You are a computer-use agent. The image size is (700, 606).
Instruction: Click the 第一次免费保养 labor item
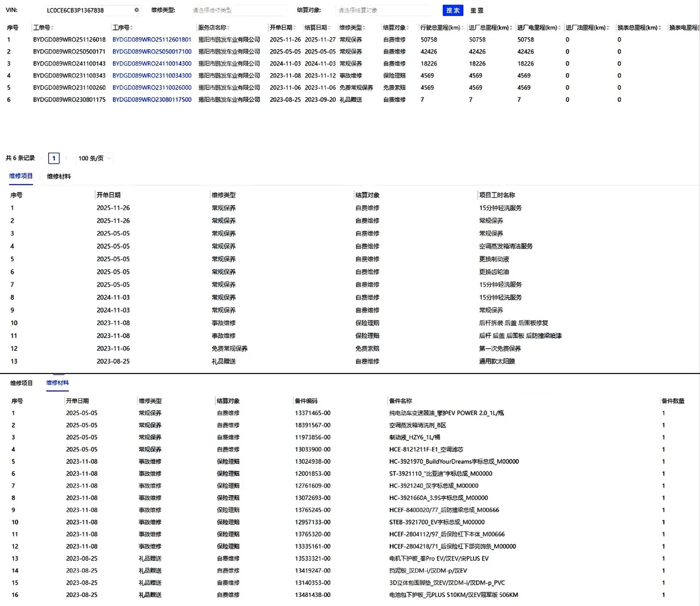(500, 349)
